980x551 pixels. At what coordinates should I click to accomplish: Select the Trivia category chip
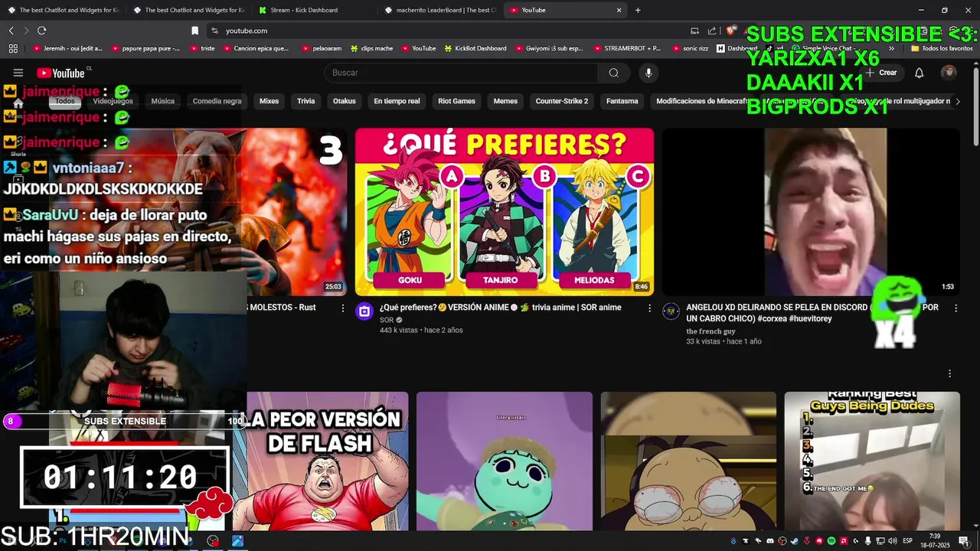coord(305,101)
